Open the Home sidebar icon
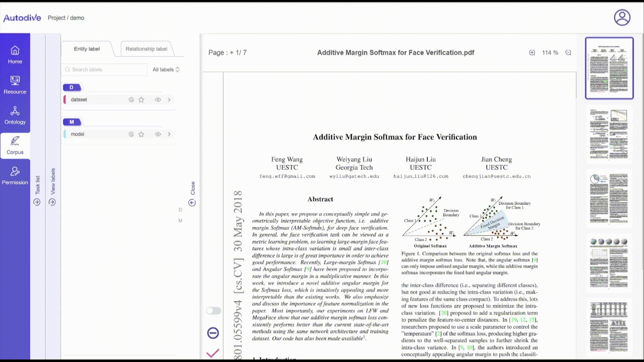Image resolution: width=644 pixels, height=362 pixels. tap(15, 55)
